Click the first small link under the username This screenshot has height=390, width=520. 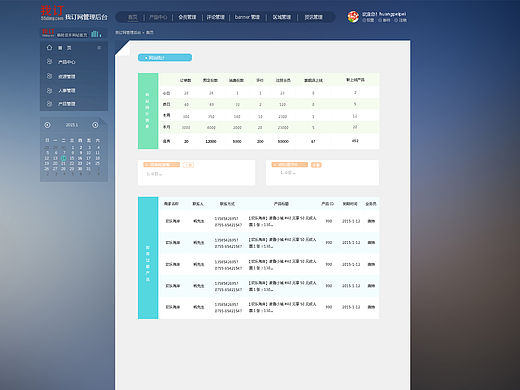368,20
